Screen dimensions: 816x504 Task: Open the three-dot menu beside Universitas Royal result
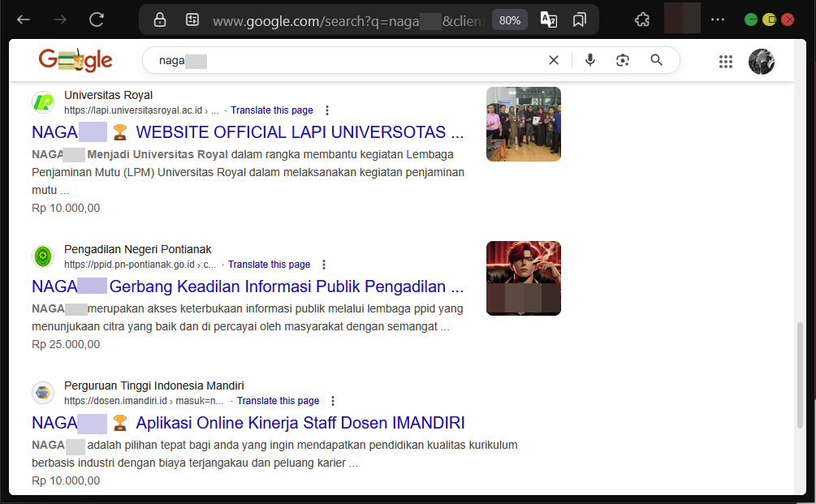(326, 110)
